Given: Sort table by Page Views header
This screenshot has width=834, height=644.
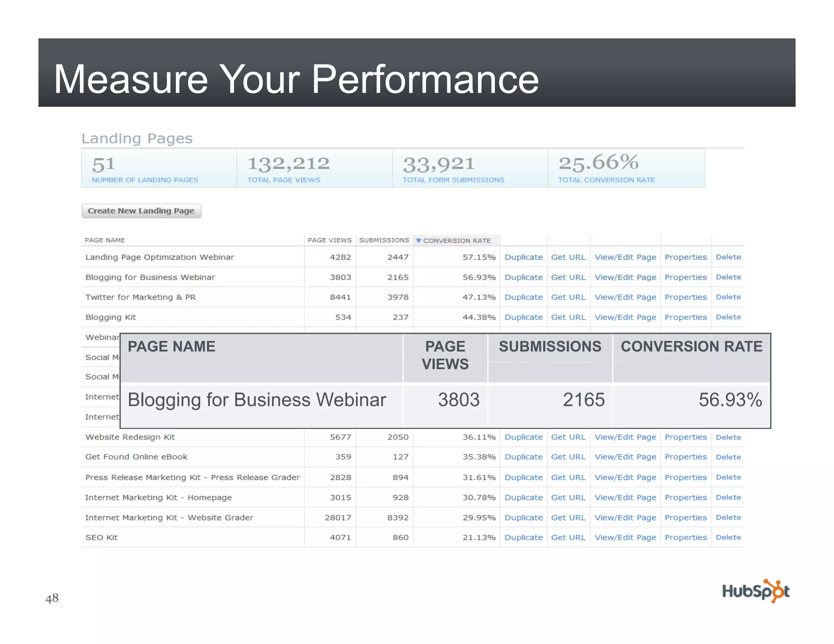Looking at the screenshot, I should pos(329,240).
